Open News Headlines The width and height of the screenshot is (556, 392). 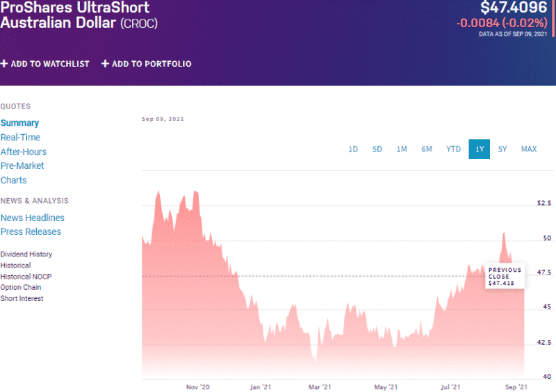tap(32, 218)
